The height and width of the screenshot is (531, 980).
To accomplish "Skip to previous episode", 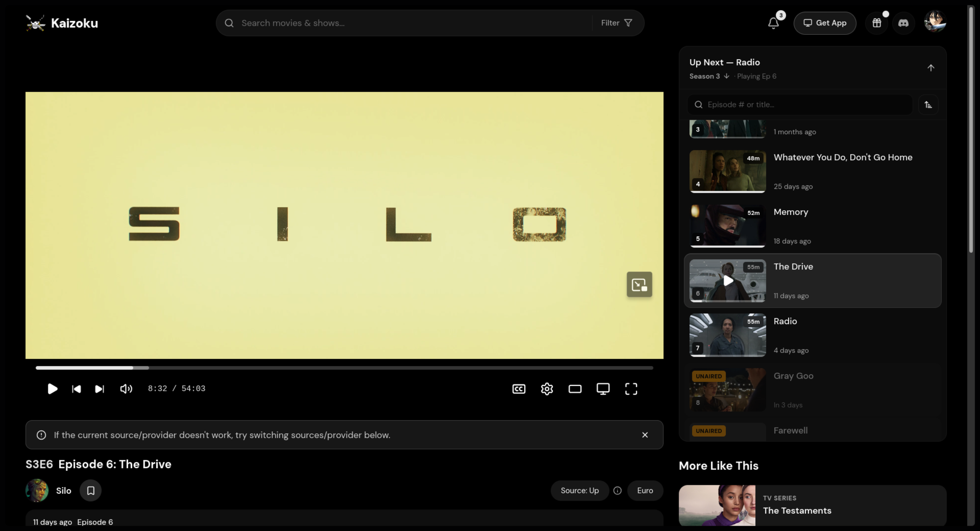I will 77,389.
